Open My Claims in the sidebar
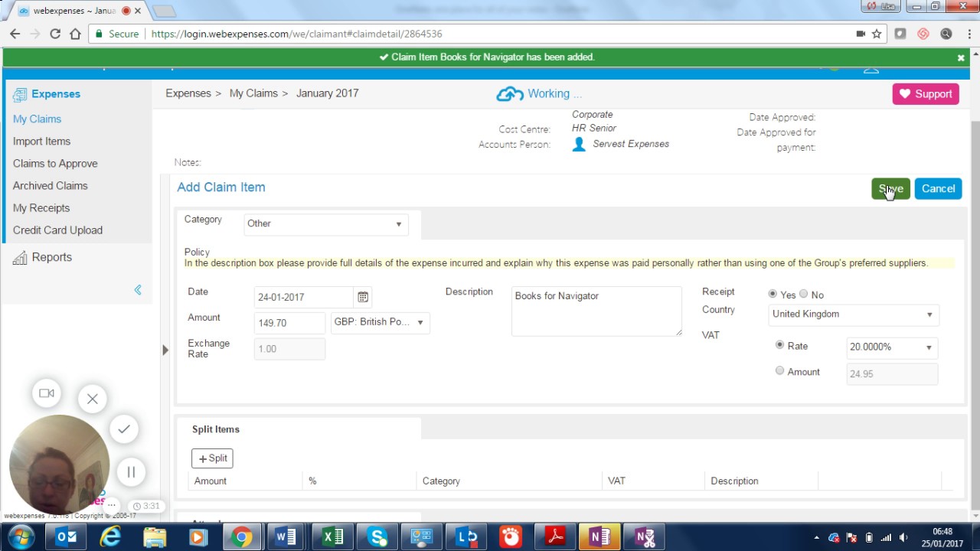Viewport: 980px width, 551px height. click(37, 119)
